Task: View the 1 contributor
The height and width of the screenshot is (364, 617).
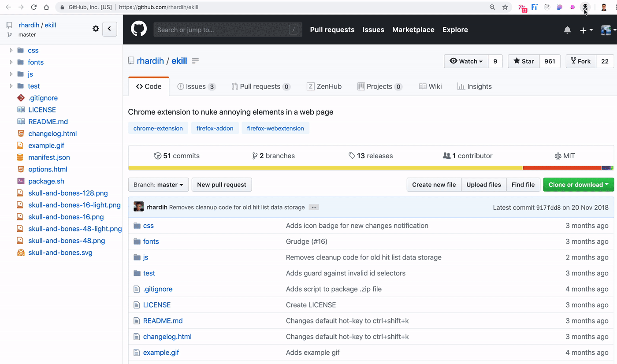Action: pos(468,156)
